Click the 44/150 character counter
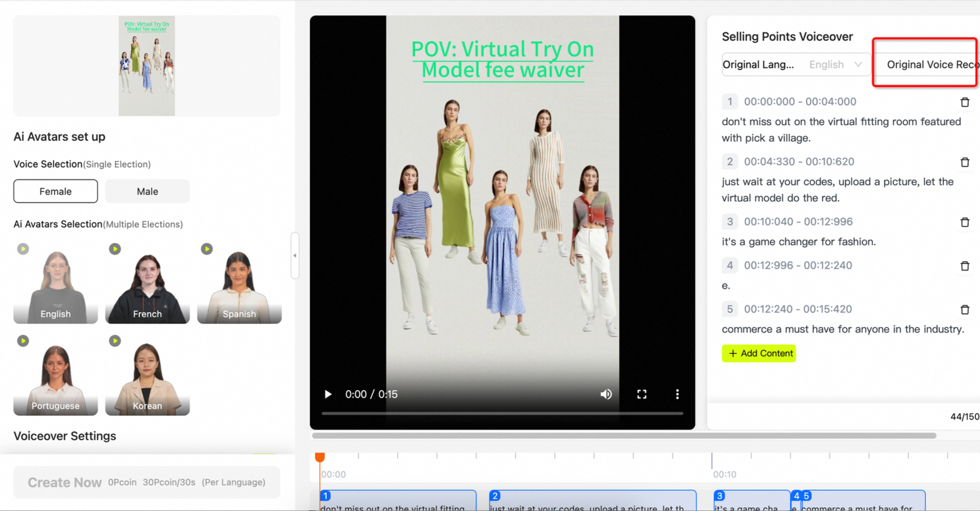980x511 pixels. tap(965, 416)
